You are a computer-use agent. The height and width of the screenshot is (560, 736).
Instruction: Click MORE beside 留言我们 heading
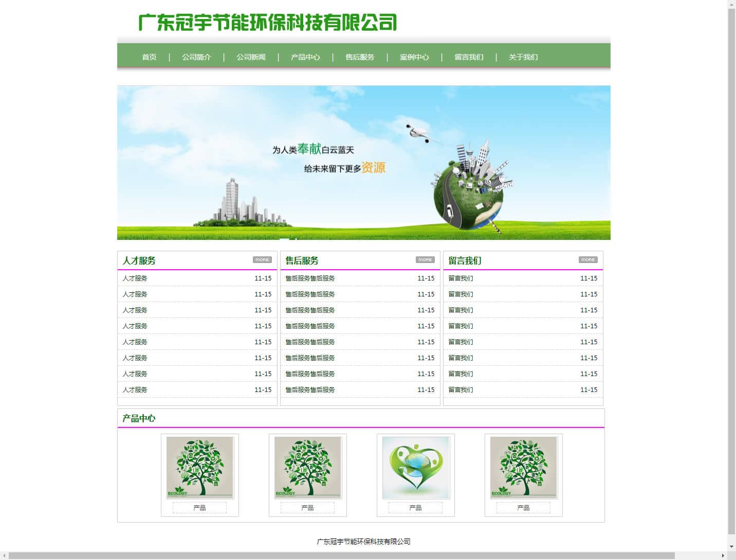588,260
